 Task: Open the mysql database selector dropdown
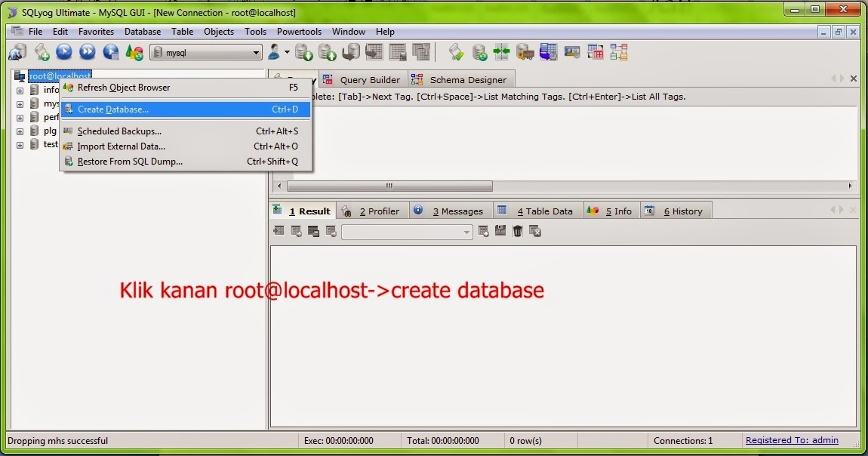[x=206, y=53]
